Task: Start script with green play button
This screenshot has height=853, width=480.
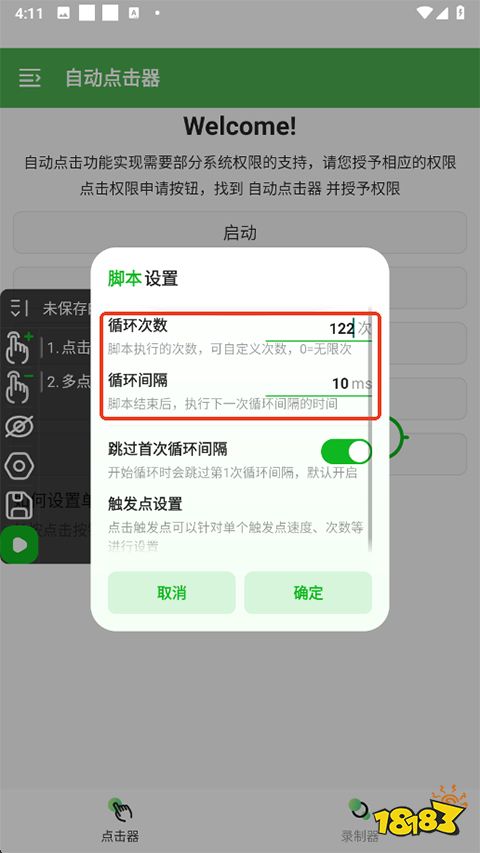Action: (x=19, y=545)
